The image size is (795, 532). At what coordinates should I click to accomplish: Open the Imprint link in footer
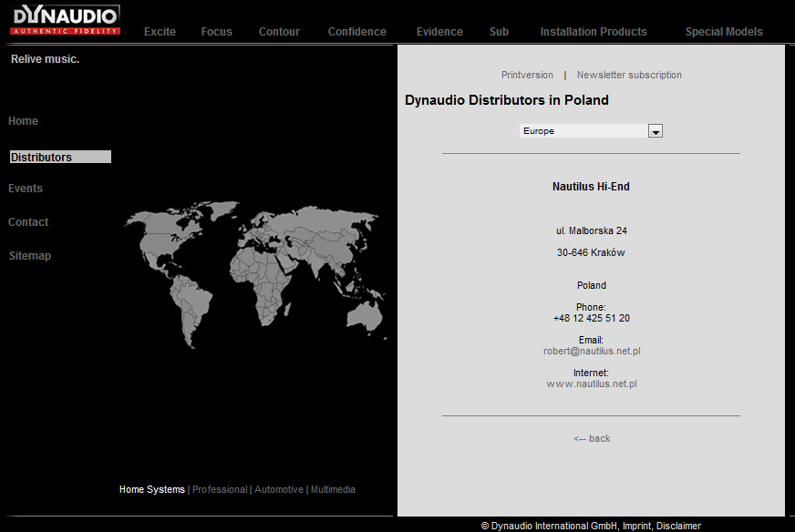click(636, 526)
